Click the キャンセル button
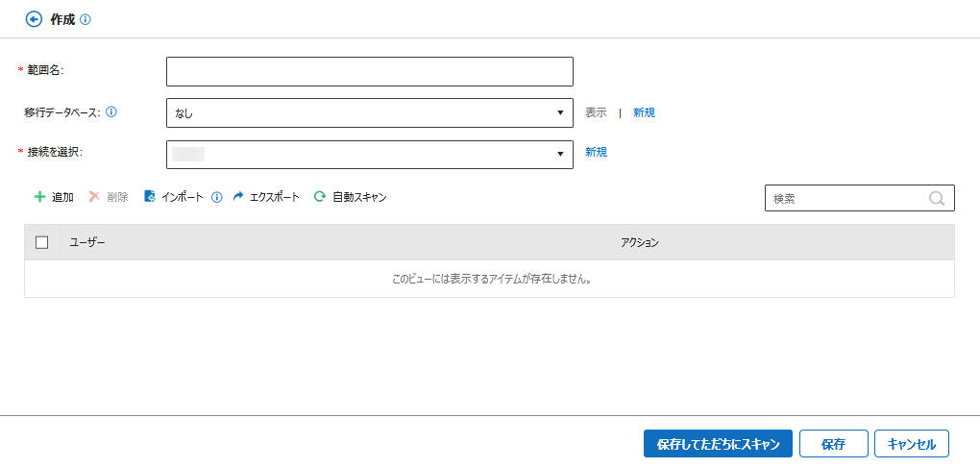980x468 pixels. coord(912,444)
